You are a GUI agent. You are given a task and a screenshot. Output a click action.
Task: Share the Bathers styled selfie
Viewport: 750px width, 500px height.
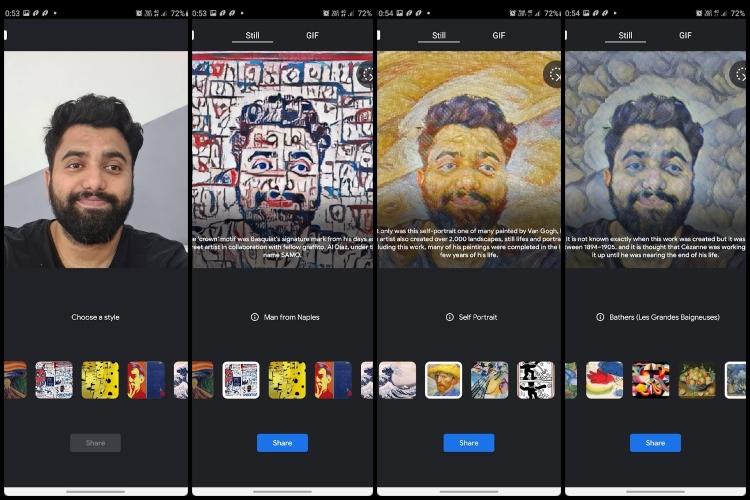(655, 443)
